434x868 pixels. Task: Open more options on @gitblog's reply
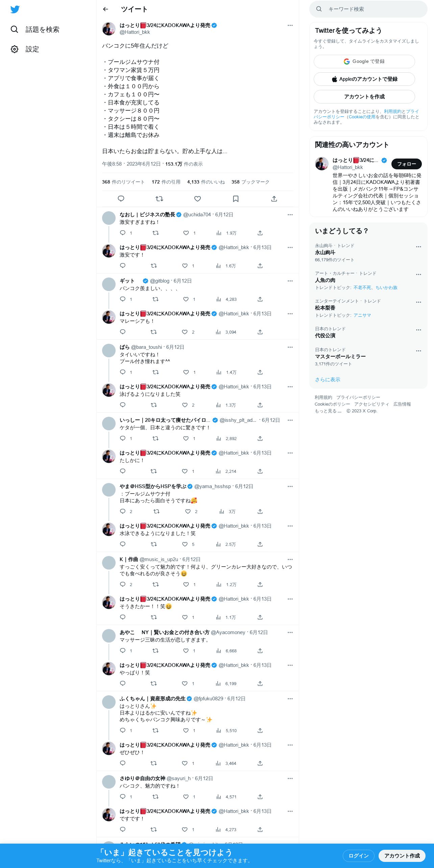[290, 281]
